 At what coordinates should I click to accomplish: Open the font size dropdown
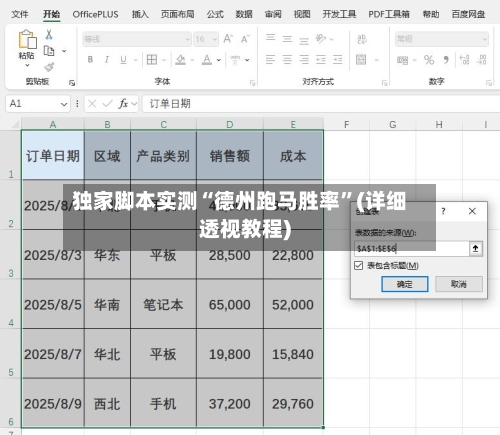215,39
